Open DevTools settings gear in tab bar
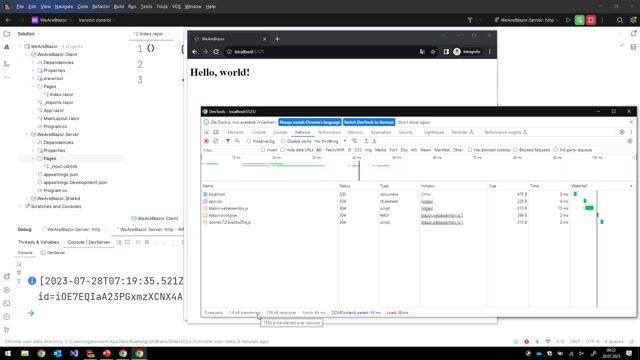640x360 pixels. [x=622, y=132]
